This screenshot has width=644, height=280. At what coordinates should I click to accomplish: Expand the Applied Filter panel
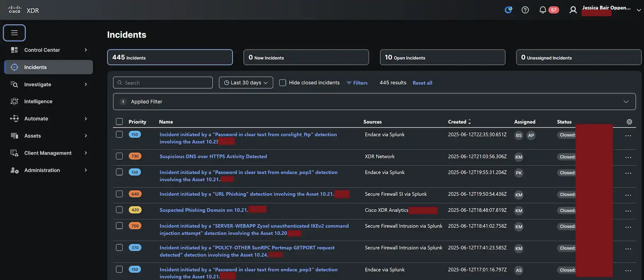point(626,102)
